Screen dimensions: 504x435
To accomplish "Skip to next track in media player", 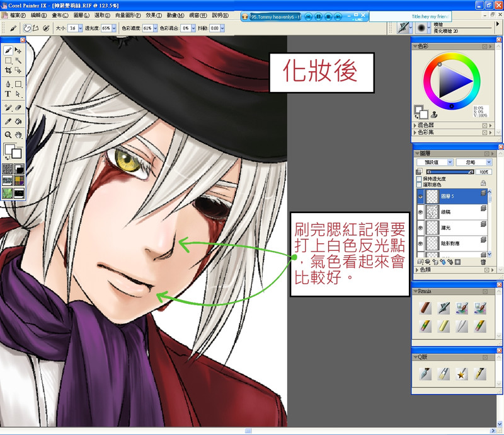I will coord(338,16).
